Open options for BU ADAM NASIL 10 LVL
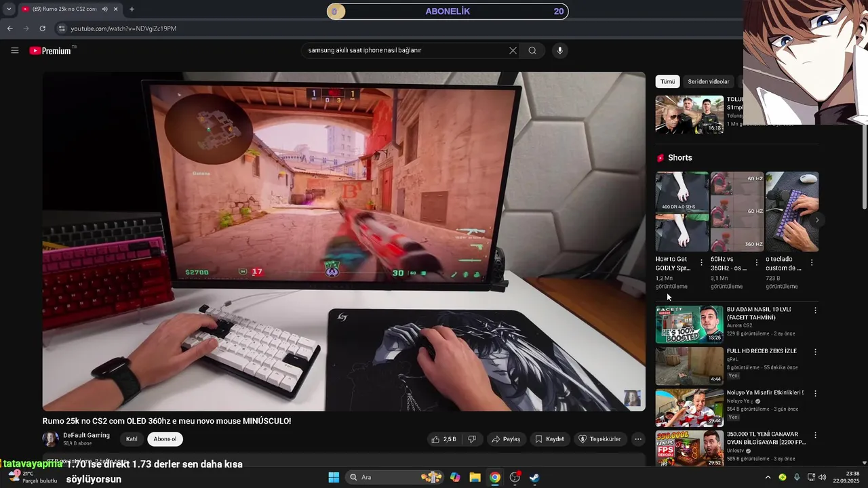This screenshot has height=488, width=868. click(x=815, y=310)
